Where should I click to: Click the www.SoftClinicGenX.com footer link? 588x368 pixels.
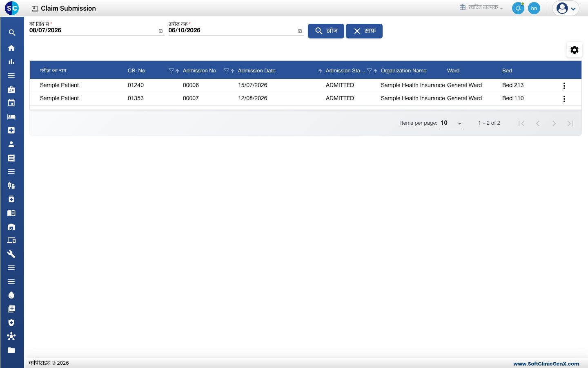tap(546, 364)
